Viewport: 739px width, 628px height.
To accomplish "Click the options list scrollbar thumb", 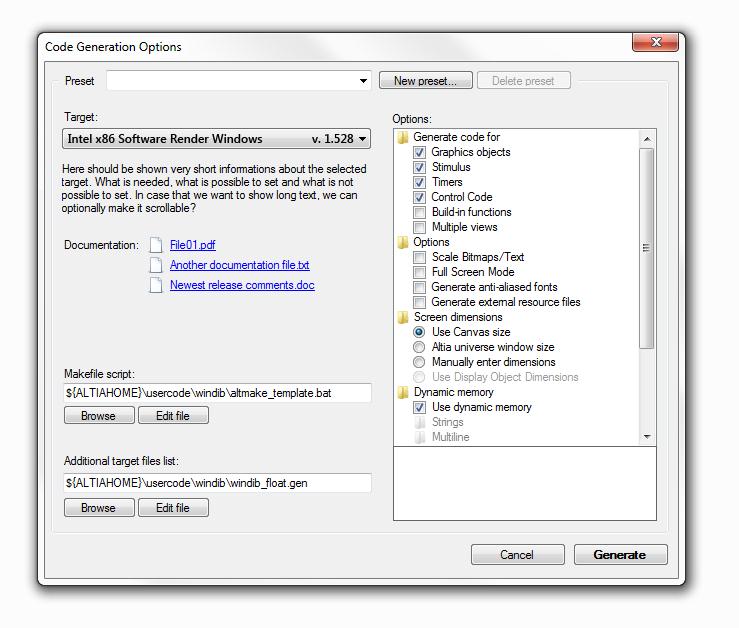I will click(647, 248).
